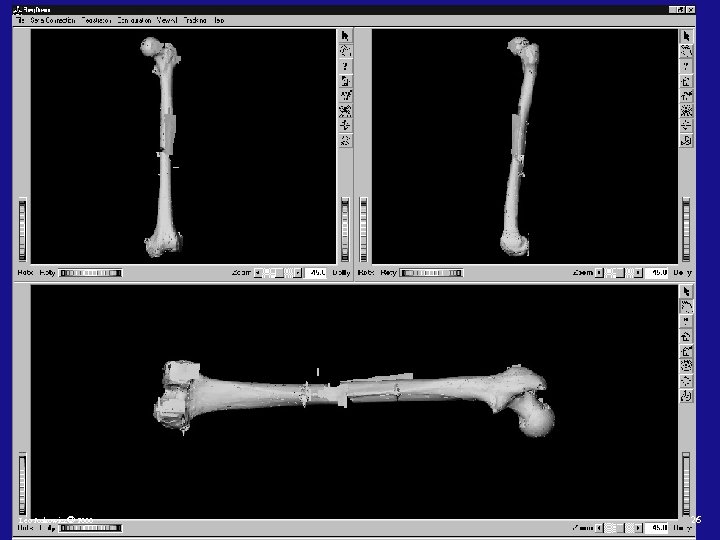
Task: Click the Zoom value field in top-left viewer
Action: [316, 273]
